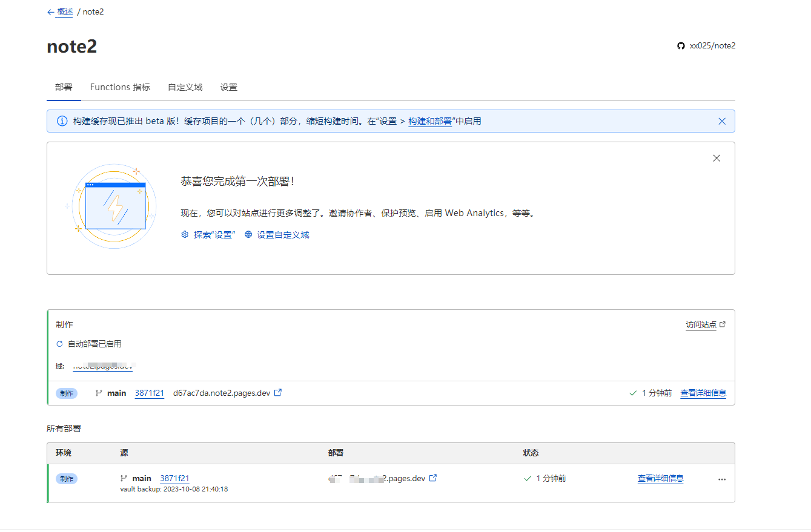This screenshot has height=532, width=811.
Task: Click 查看详细信息 in the production card
Action: pos(703,393)
